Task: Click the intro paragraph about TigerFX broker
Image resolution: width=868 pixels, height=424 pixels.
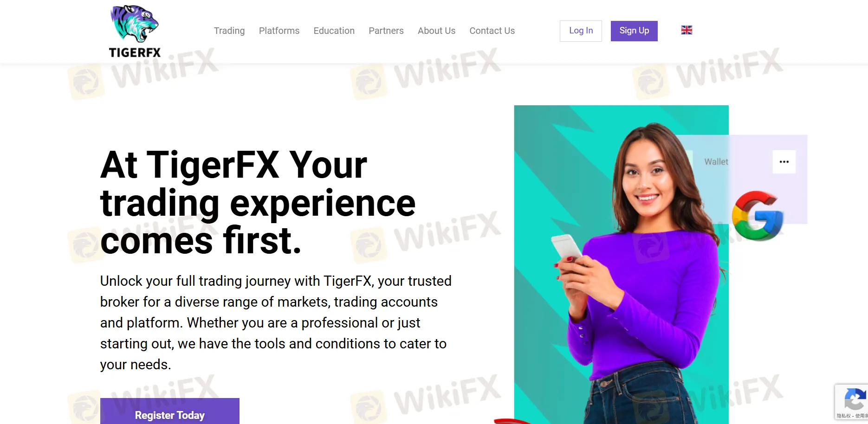Action: pyautogui.click(x=276, y=323)
